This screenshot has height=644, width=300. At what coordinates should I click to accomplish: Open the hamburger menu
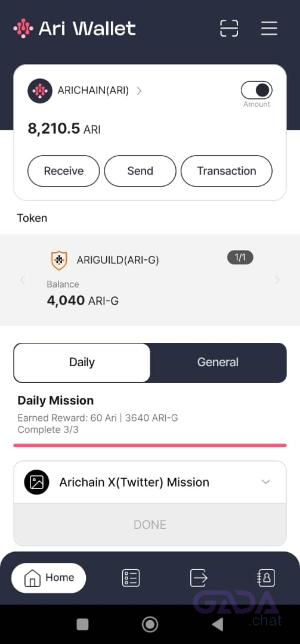269,29
